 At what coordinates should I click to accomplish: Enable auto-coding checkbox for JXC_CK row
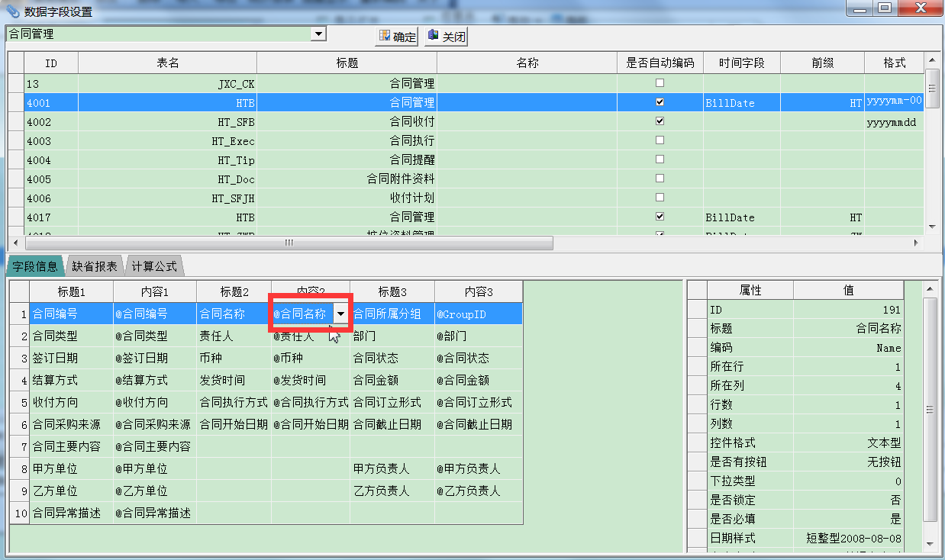coord(660,83)
